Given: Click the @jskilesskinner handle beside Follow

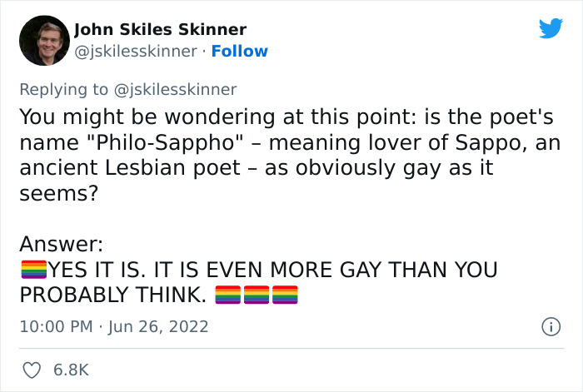Looking at the screenshot, I should 137,52.
